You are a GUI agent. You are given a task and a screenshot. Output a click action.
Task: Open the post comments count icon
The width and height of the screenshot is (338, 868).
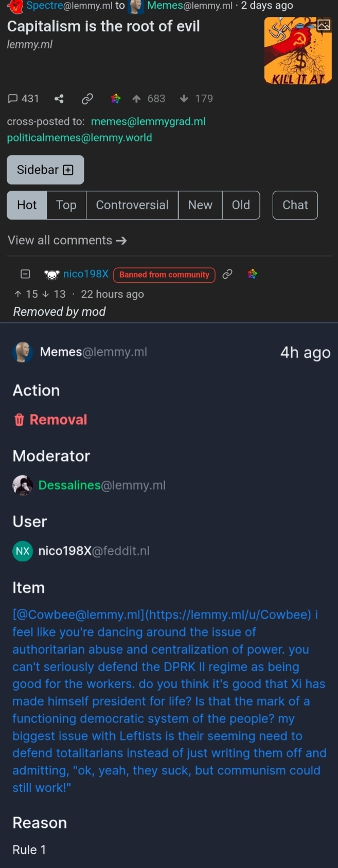(13, 99)
